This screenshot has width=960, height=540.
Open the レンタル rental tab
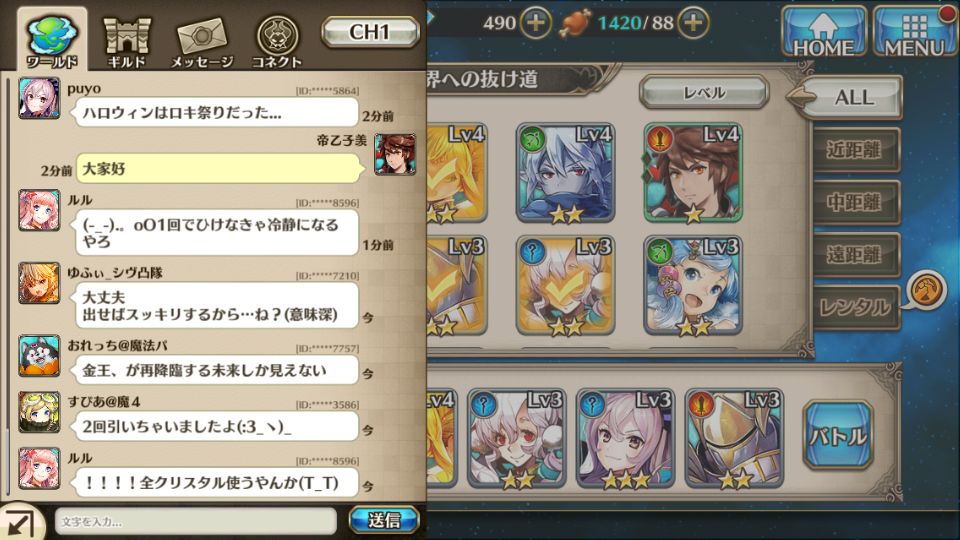855,307
